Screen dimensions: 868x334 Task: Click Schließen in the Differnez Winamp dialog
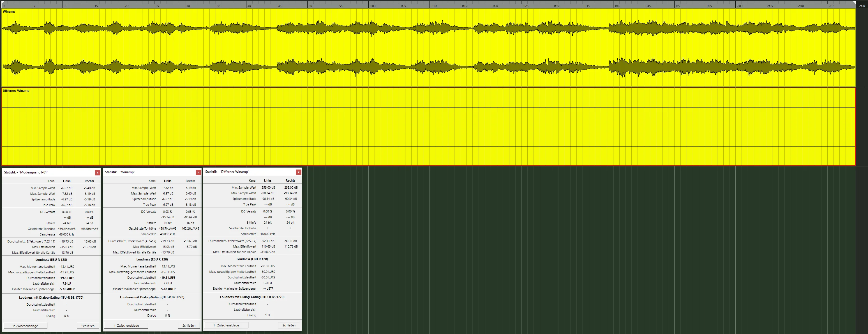[289, 325]
